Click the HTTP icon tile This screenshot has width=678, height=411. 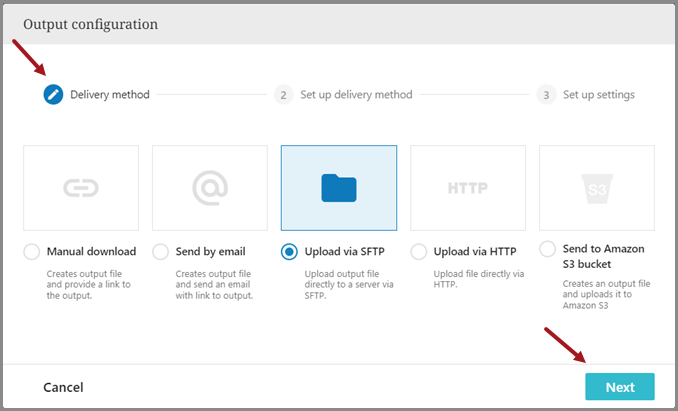coord(468,187)
